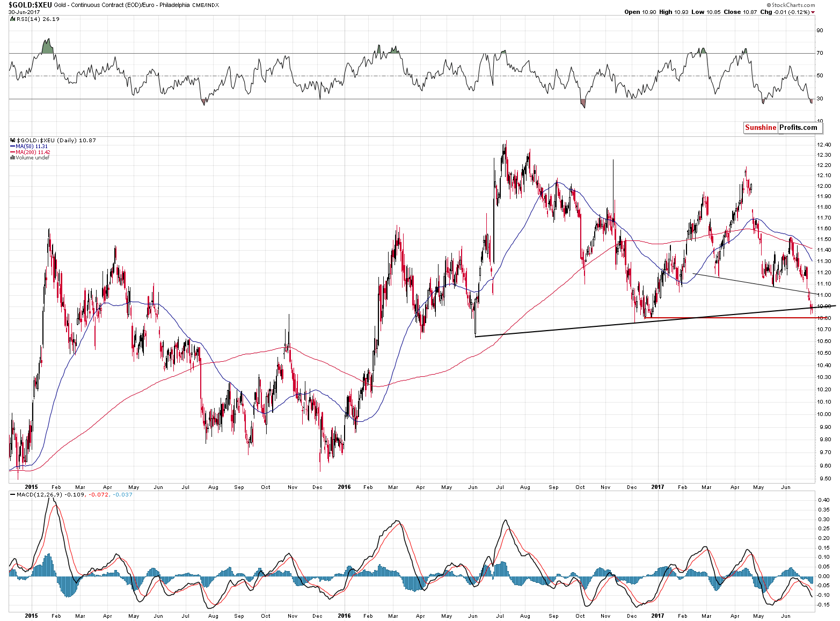Image resolution: width=840 pixels, height=621 pixels.
Task: Click the 30 label on the RSI axis
Action: click(820, 99)
